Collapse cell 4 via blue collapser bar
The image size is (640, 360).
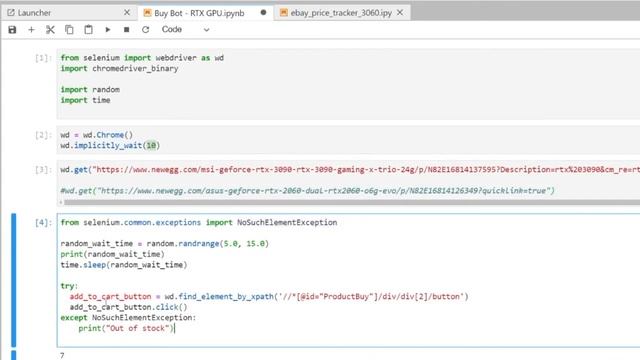pyautogui.click(x=13, y=280)
